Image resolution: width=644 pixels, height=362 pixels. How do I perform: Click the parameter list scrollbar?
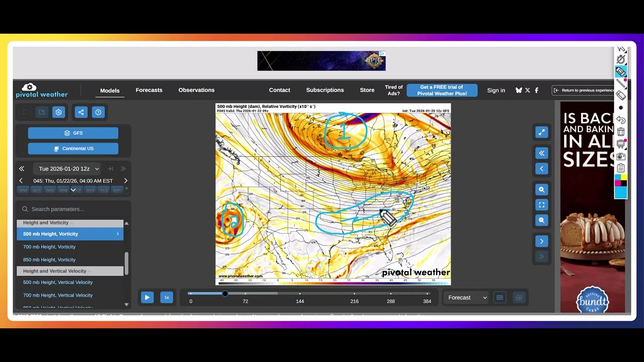pos(126,263)
